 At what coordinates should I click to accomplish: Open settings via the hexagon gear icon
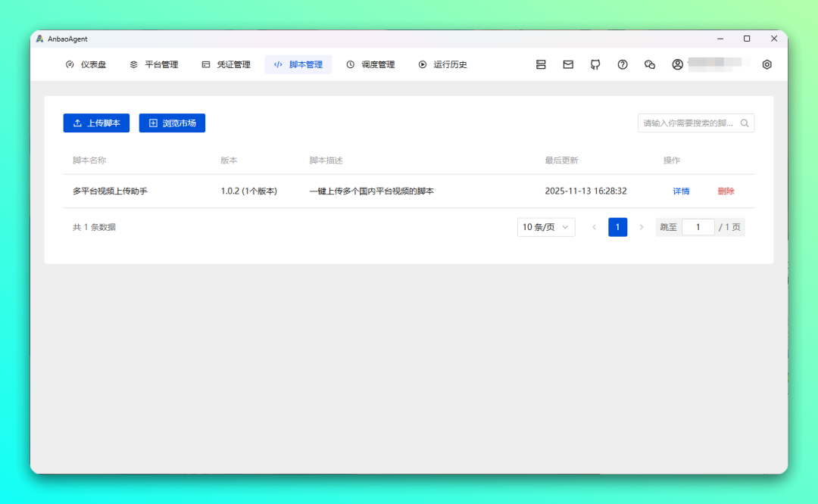point(766,65)
